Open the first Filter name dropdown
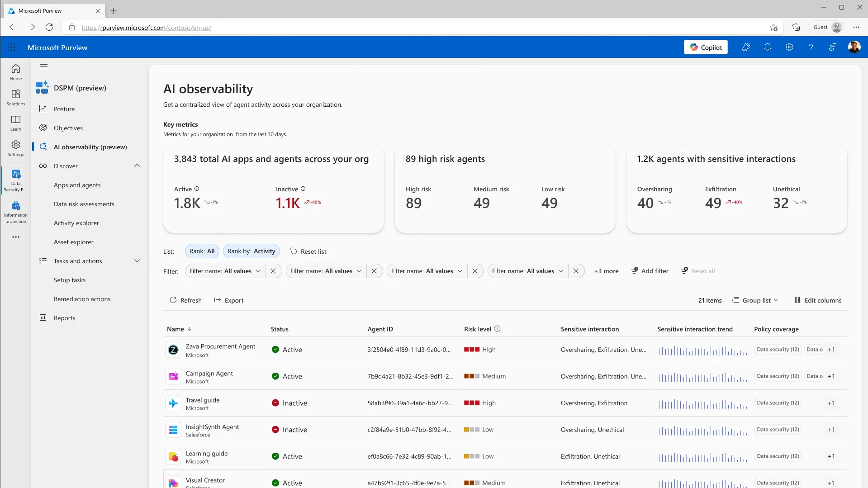 (225, 271)
